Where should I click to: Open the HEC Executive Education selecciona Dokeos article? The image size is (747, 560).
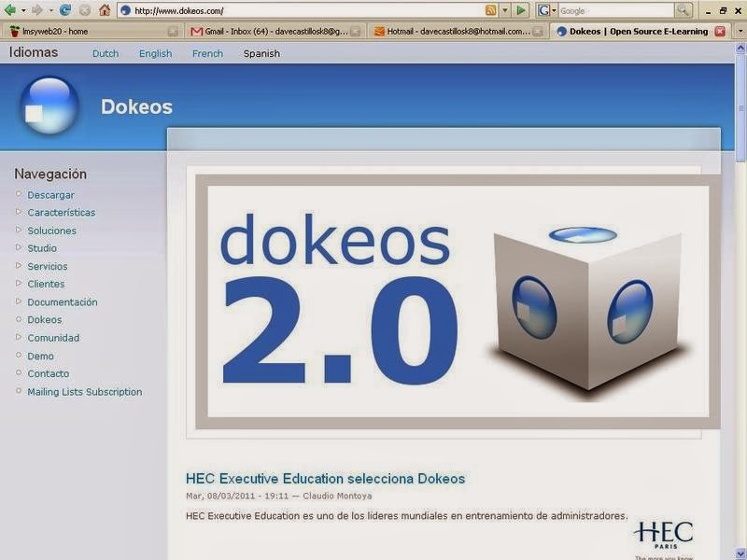[325, 479]
